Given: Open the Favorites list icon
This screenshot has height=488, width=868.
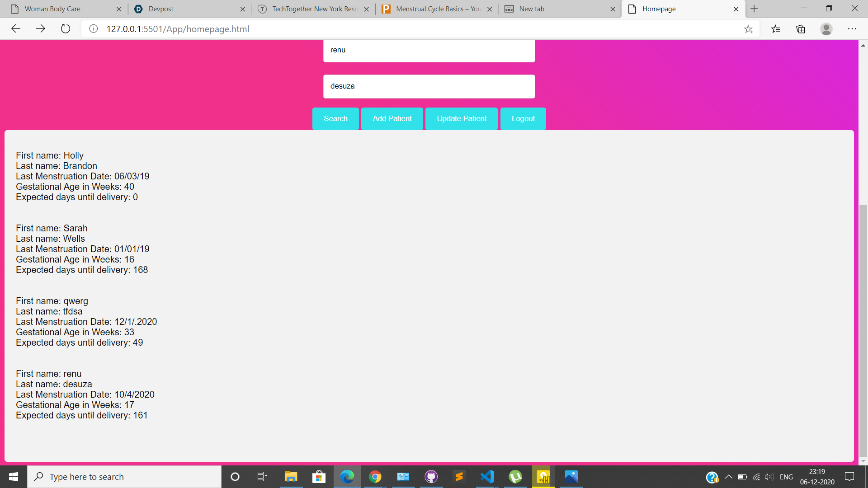Looking at the screenshot, I should point(776,29).
